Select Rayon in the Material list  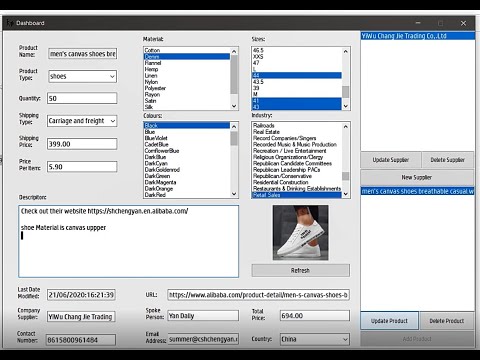(x=187, y=95)
